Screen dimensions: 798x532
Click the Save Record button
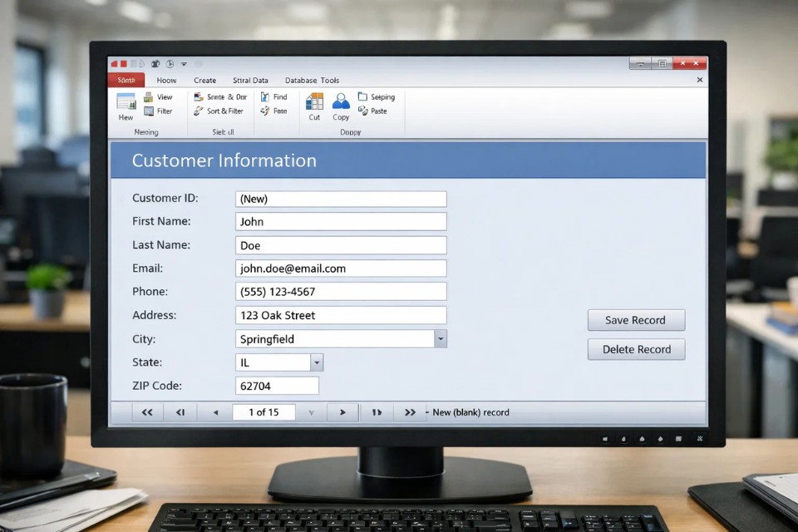pyautogui.click(x=636, y=320)
